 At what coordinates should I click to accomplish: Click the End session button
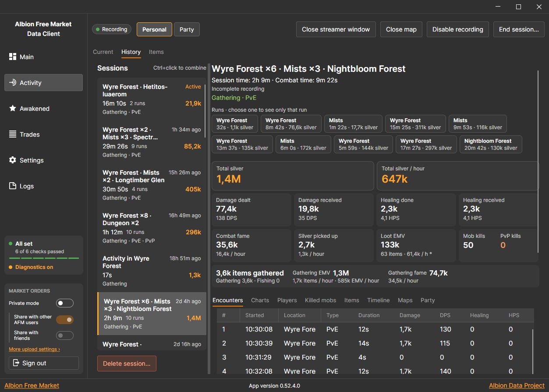point(519,29)
